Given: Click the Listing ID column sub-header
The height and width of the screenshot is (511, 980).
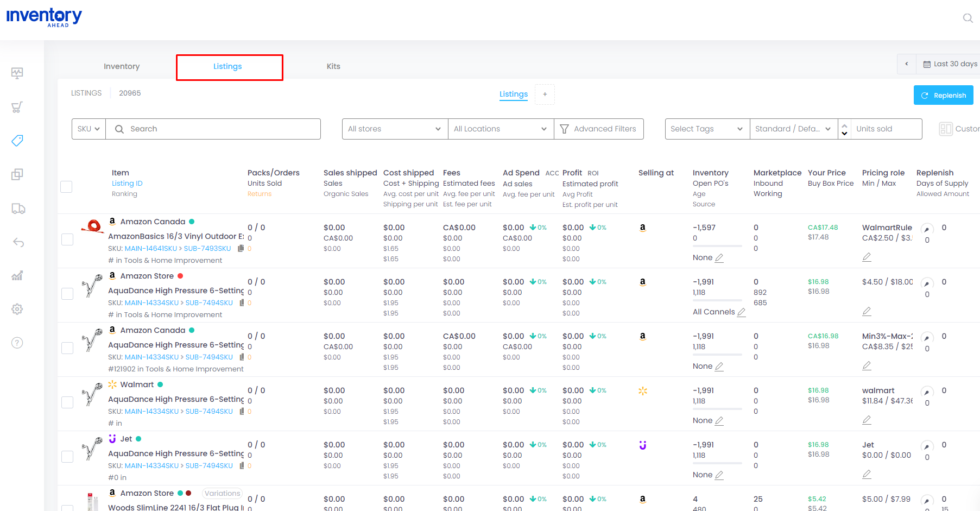Looking at the screenshot, I should click(x=127, y=184).
